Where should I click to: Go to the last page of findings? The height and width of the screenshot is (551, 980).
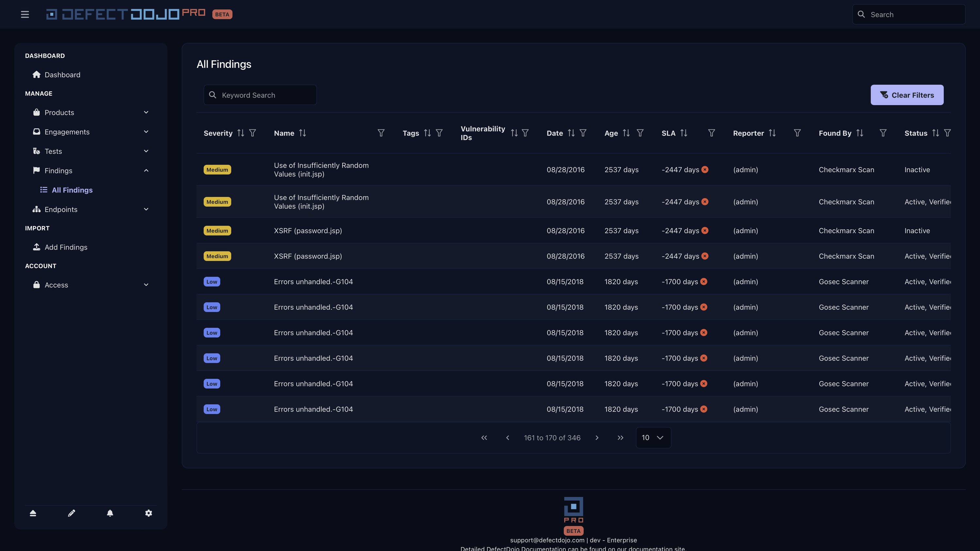(x=620, y=438)
